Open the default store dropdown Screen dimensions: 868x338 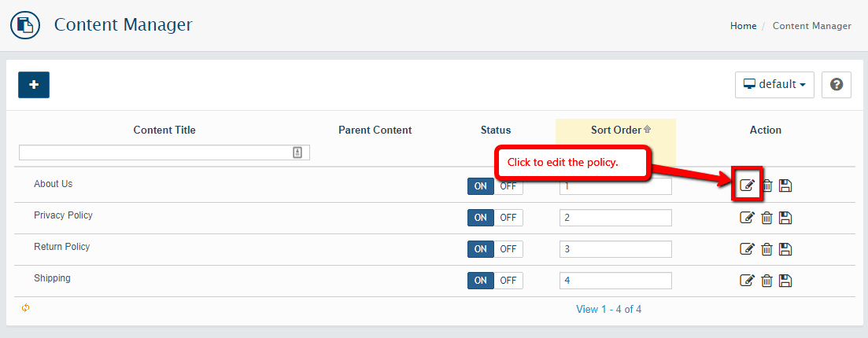coord(774,85)
